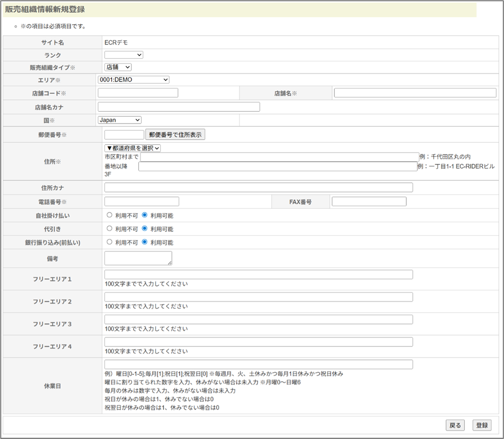Click the 郵便番号 input box
This screenshot has height=439, width=504.
pyautogui.click(x=124, y=135)
